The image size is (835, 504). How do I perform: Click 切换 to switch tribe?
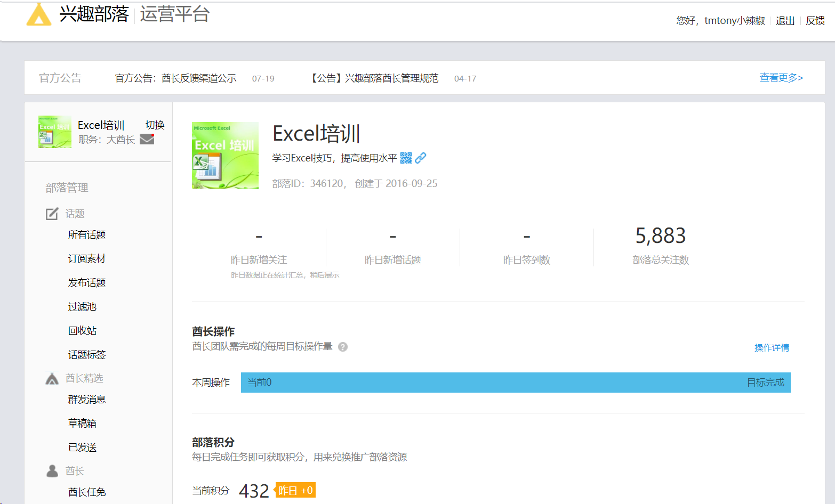click(155, 125)
